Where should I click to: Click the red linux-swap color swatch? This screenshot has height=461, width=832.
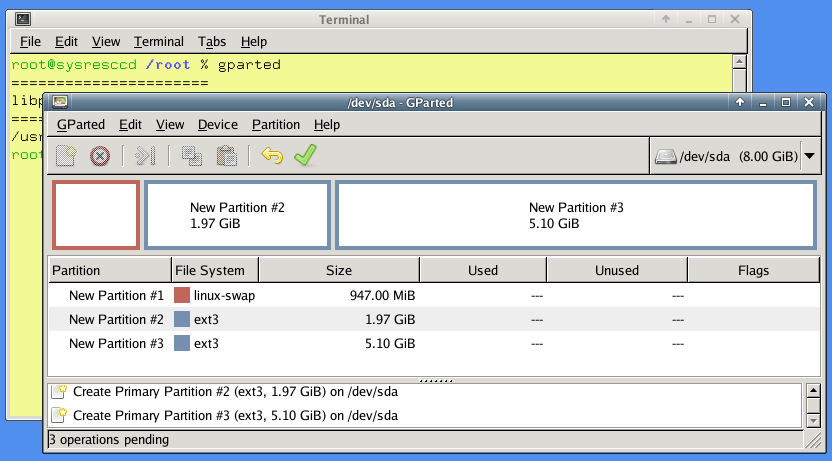(182, 295)
